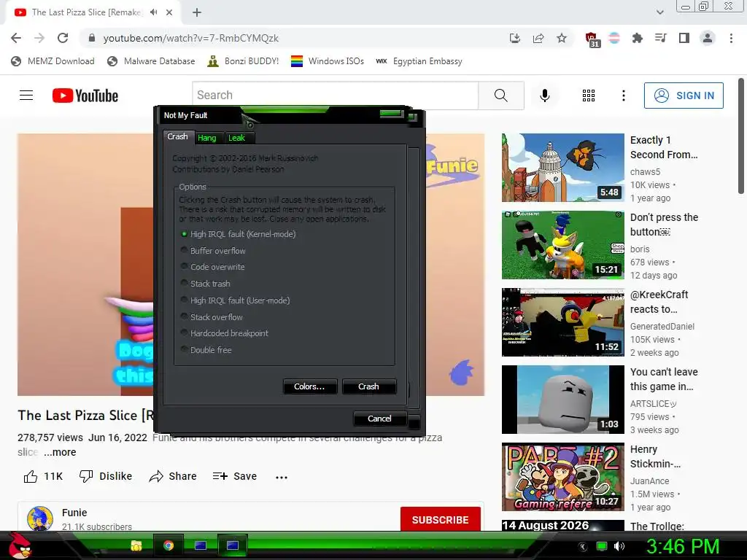Open KreekCraft reacts to... video thumbnail
The width and height of the screenshot is (747, 560).
point(563,322)
